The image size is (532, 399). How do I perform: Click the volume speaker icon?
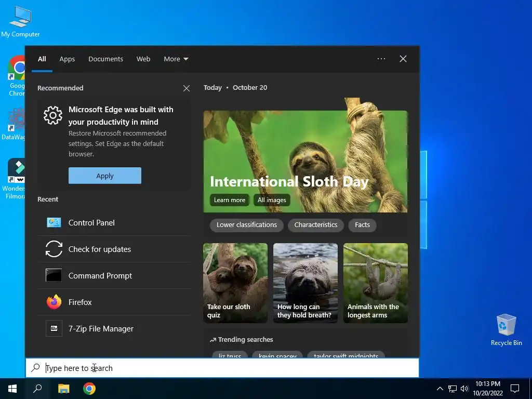point(464,389)
